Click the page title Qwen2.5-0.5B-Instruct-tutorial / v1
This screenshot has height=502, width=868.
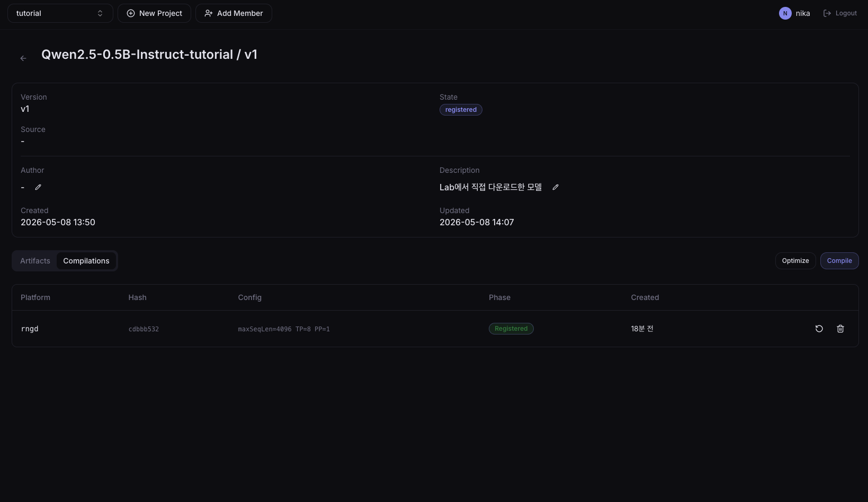pyautogui.click(x=149, y=55)
